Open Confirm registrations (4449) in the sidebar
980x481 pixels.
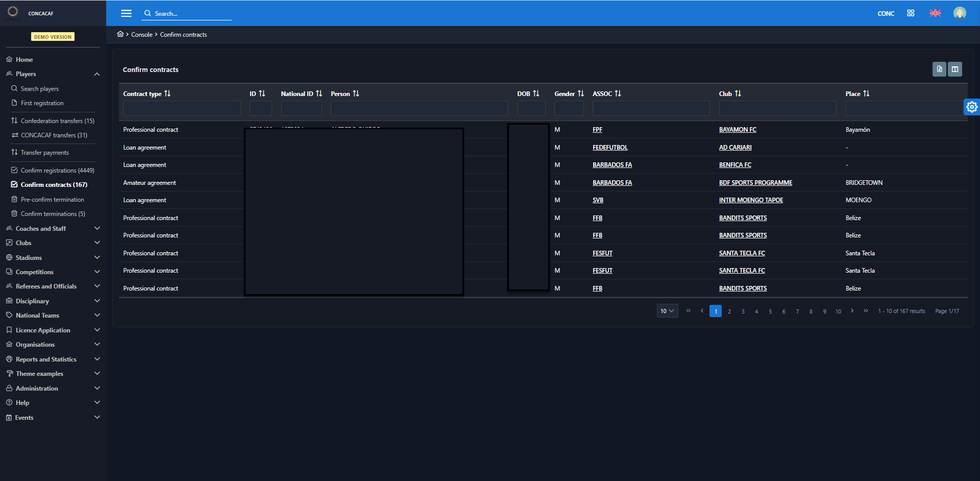tap(57, 171)
